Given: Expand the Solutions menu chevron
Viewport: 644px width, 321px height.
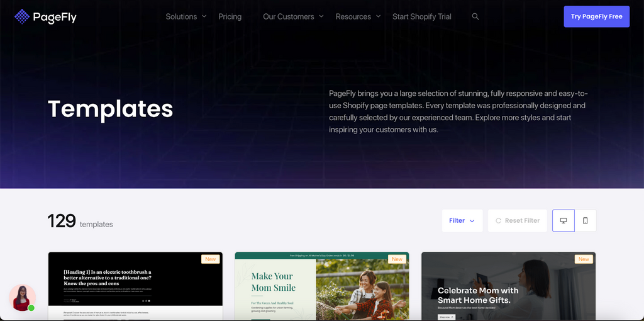Looking at the screenshot, I should (204, 17).
